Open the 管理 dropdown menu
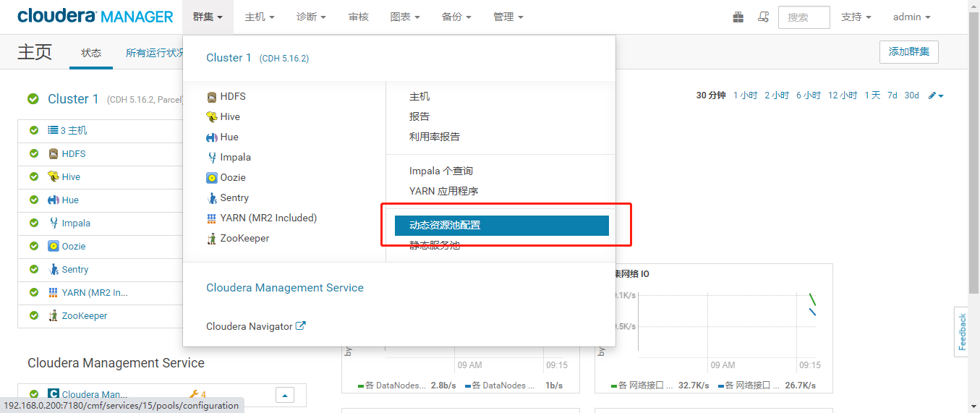This screenshot has height=413, width=980. [508, 17]
